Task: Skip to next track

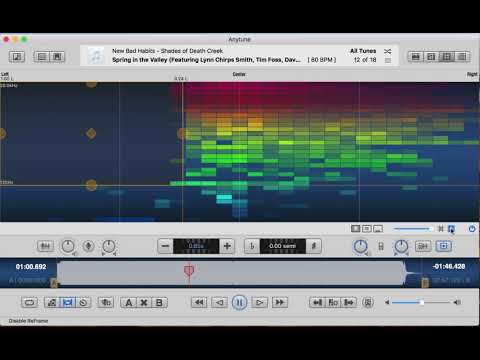Action: tap(280, 303)
